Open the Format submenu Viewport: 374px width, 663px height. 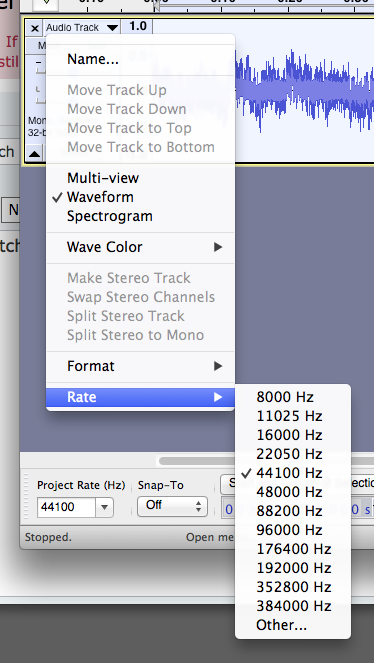point(140,366)
